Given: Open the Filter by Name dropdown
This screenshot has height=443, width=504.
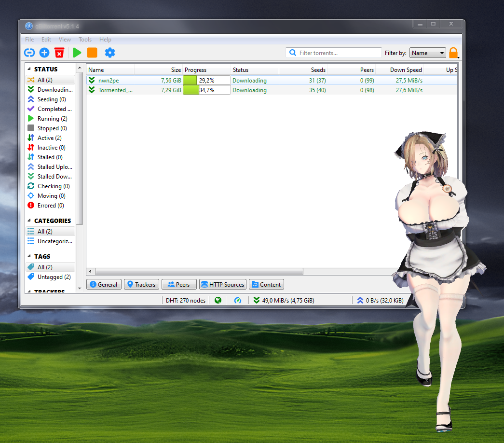Looking at the screenshot, I should coord(427,53).
